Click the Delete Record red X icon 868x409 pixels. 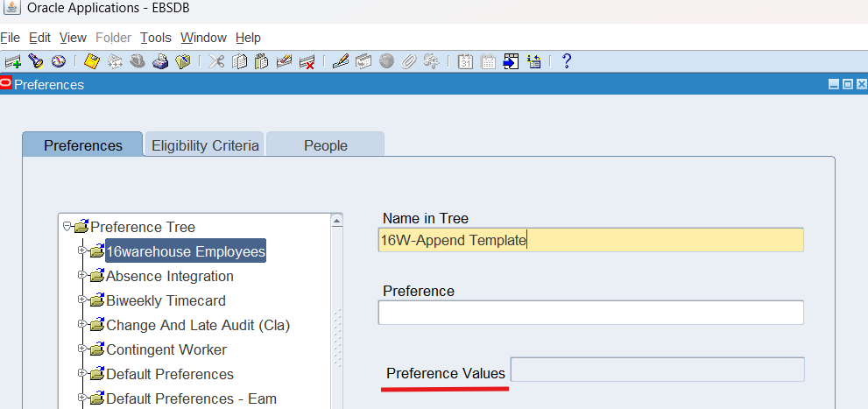pos(307,61)
